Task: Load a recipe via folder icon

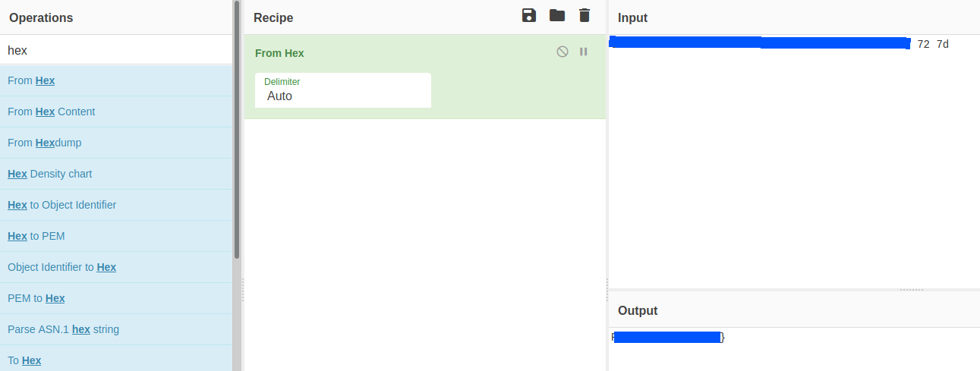Action: coord(557,16)
